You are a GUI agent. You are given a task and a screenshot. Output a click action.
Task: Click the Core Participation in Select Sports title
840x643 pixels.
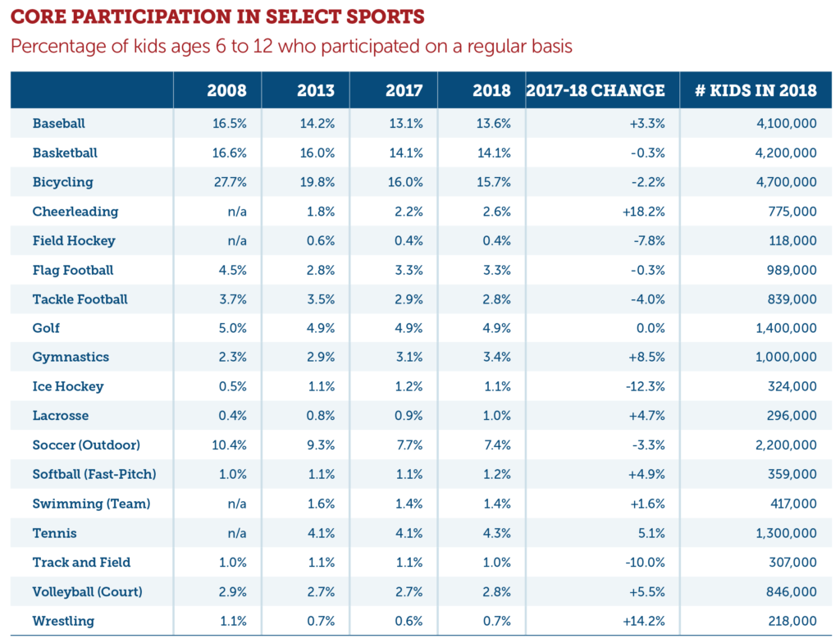point(217,16)
